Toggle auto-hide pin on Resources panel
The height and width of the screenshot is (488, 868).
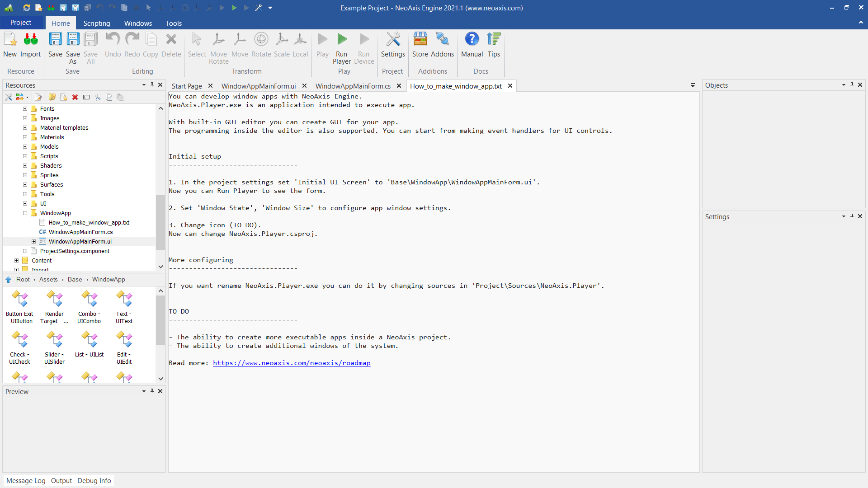152,84
